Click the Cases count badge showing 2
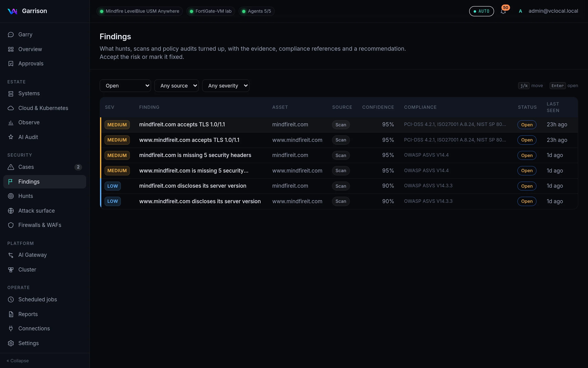Image resolution: width=588 pixels, height=368 pixels. pyautogui.click(x=78, y=167)
